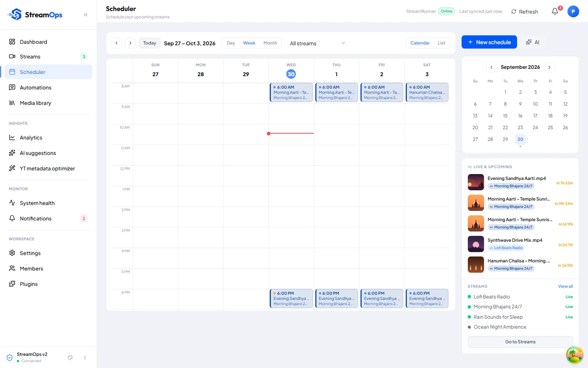The image size is (588, 368).
Task: Show next month in mini calendar
Action: [x=549, y=67]
